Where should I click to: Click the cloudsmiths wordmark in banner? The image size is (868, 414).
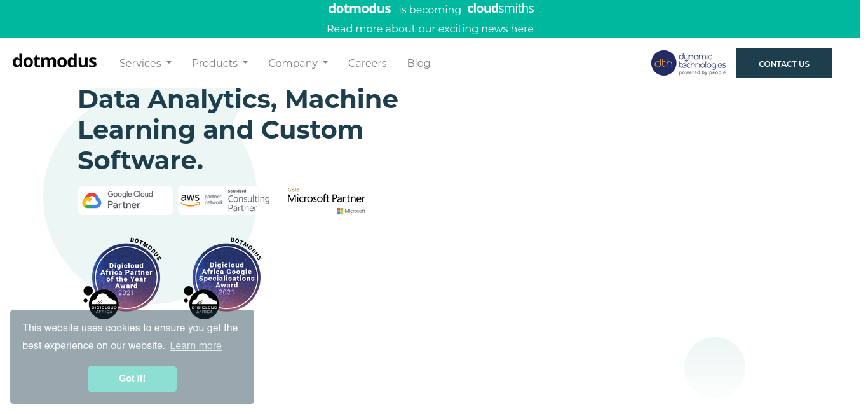[501, 9]
